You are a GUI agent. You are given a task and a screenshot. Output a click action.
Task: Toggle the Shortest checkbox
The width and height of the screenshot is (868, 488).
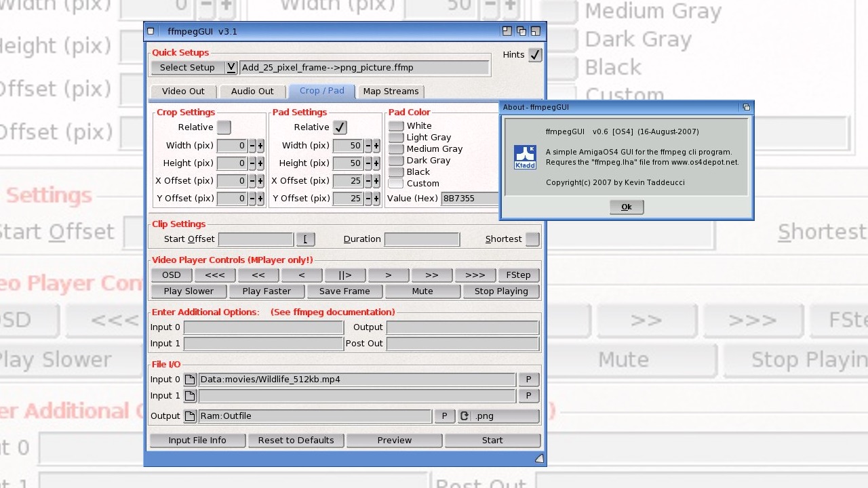532,239
